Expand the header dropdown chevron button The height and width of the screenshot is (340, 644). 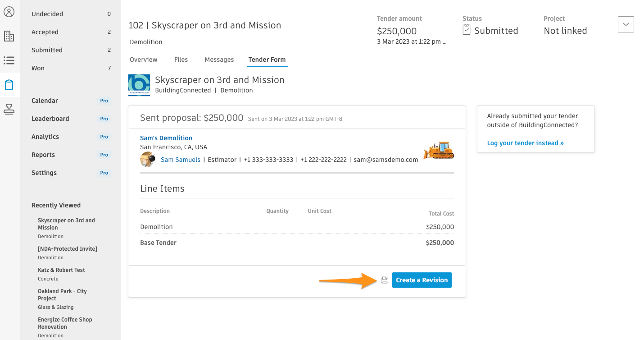coord(626,24)
